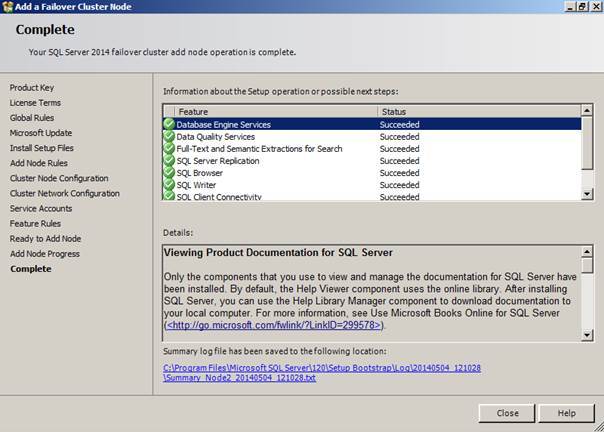Image resolution: width=604 pixels, height=432 pixels.
Task: Open the Service Accounts step
Action: (41, 209)
